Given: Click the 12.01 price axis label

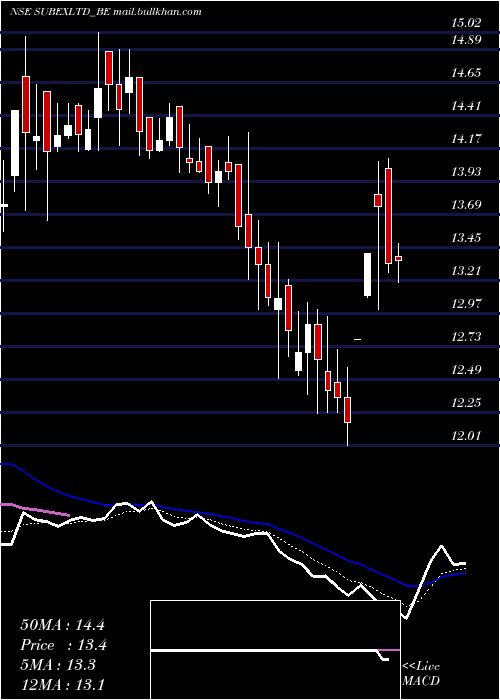Looking at the screenshot, I should point(466,435).
